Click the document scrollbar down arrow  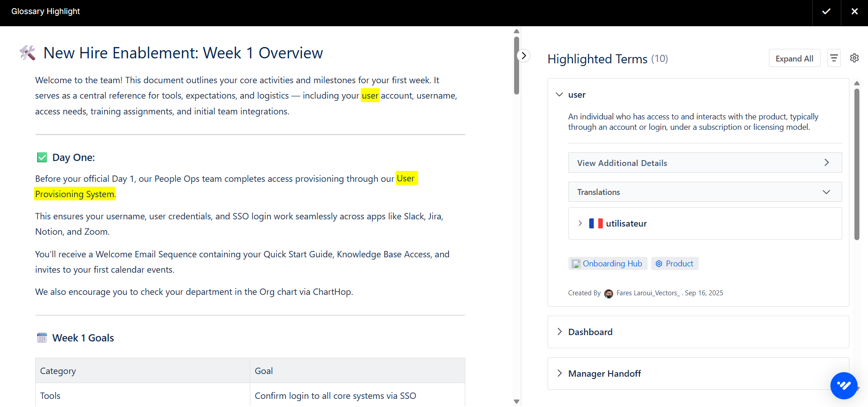tap(516, 402)
